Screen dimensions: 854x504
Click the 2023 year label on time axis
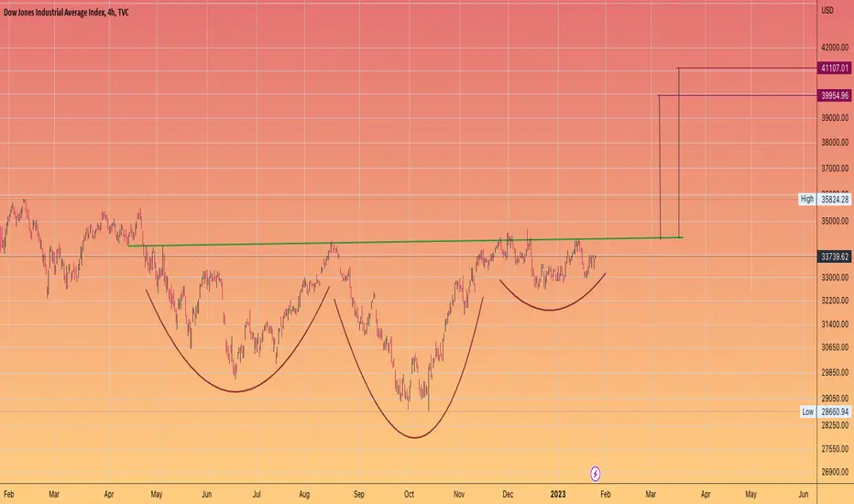click(558, 494)
